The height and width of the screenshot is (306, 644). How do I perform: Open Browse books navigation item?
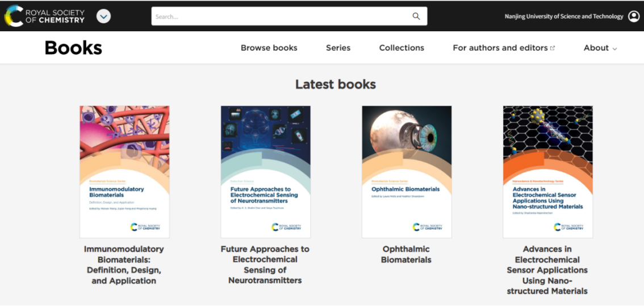[269, 48]
